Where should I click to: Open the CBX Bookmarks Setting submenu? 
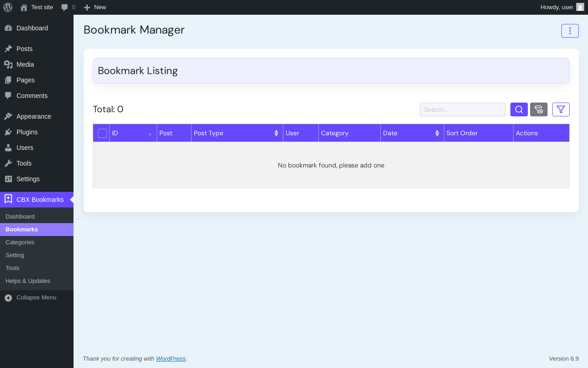click(15, 255)
